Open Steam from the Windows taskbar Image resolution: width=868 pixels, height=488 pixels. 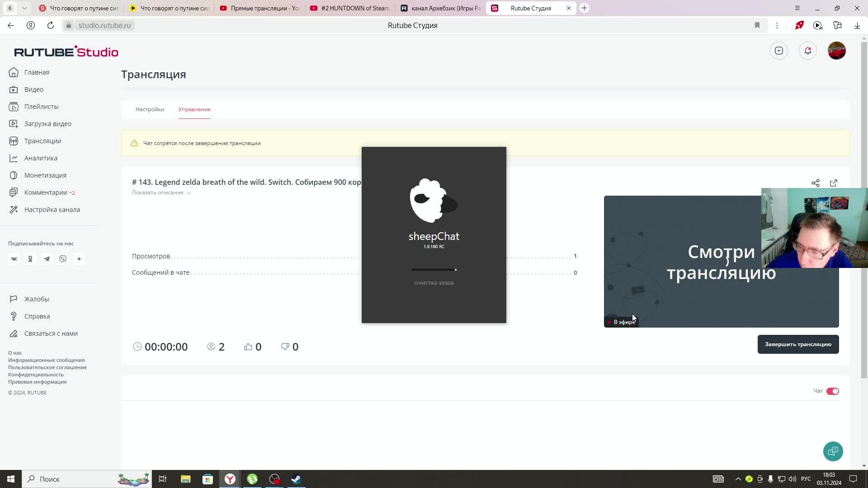point(296,479)
